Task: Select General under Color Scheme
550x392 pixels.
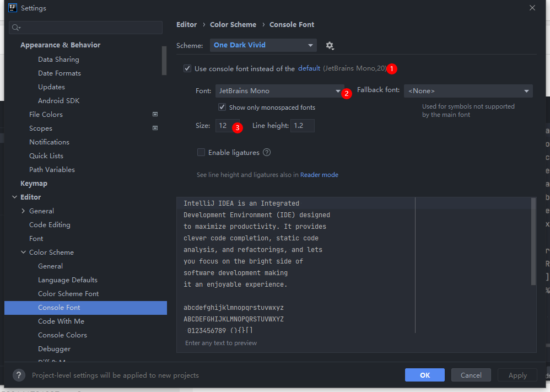Action: [50, 266]
